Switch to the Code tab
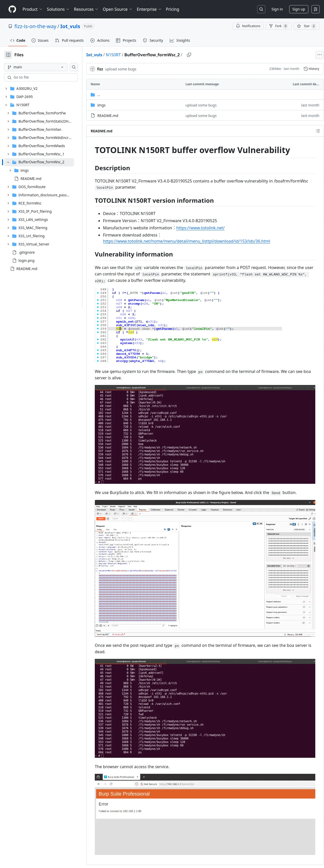This screenshot has height=868, width=324. pyautogui.click(x=17, y=40)
